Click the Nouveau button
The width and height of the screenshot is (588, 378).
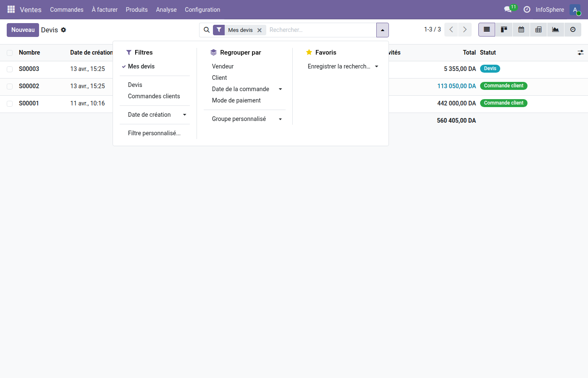pyautogui.click(x=23, y=30)
